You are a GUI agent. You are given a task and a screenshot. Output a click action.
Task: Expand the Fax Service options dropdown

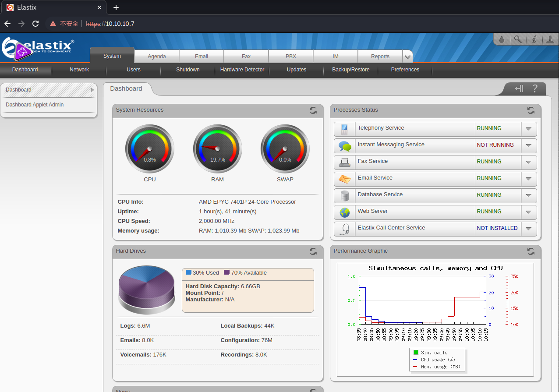(x=529, y=162)
